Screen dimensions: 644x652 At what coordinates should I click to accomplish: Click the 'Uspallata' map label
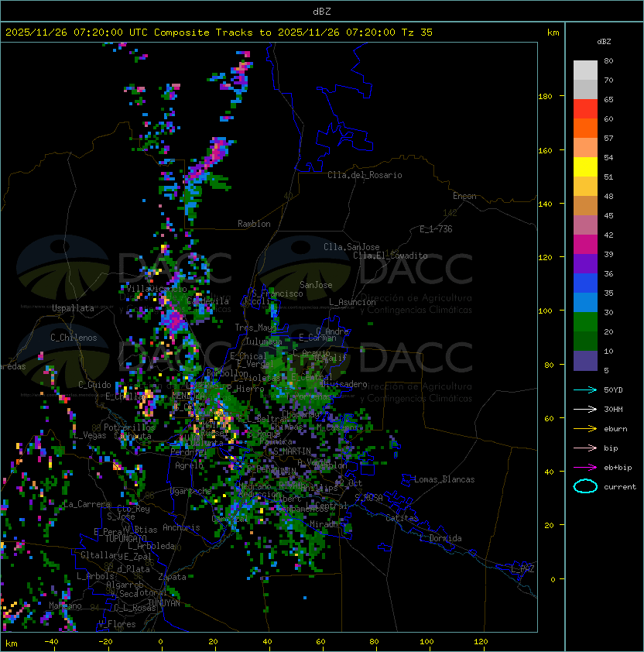coord(73,308)
